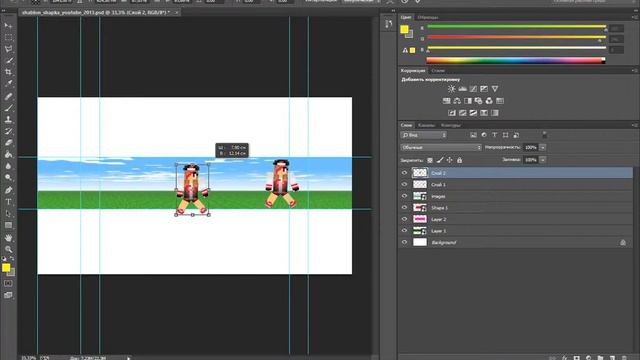Open the Adjustments panel menu
The width and height of the screenshot is (640, 360).
pyautogui.click(x=634, y=71)
